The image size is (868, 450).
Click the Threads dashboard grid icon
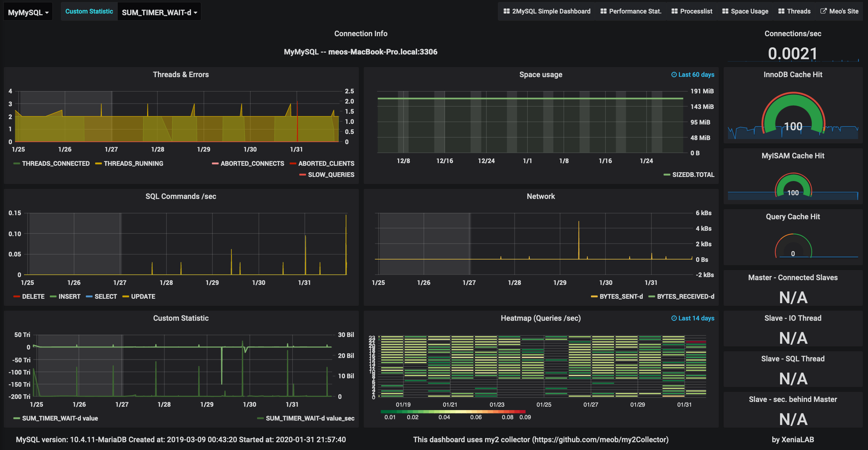(781, 11)
